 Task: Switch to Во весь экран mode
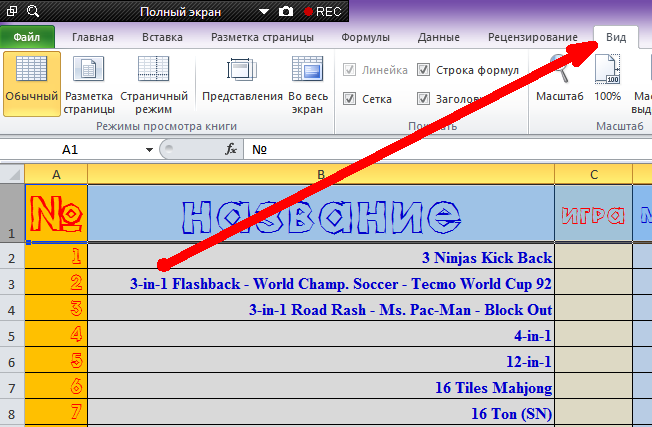308,84
